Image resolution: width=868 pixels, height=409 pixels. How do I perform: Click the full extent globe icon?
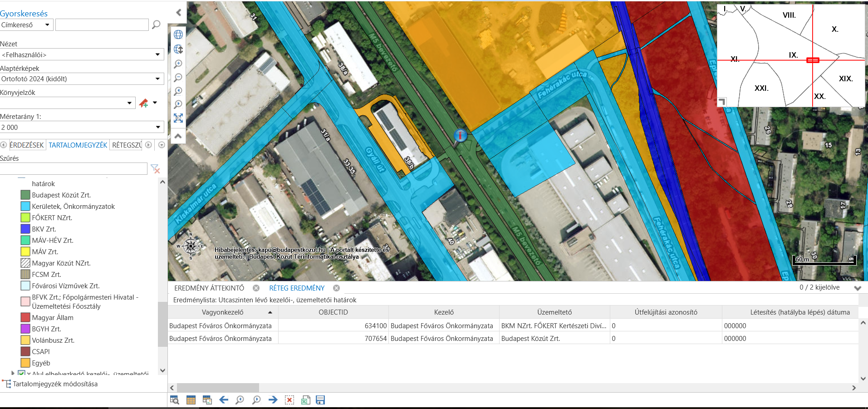point(178,34)
